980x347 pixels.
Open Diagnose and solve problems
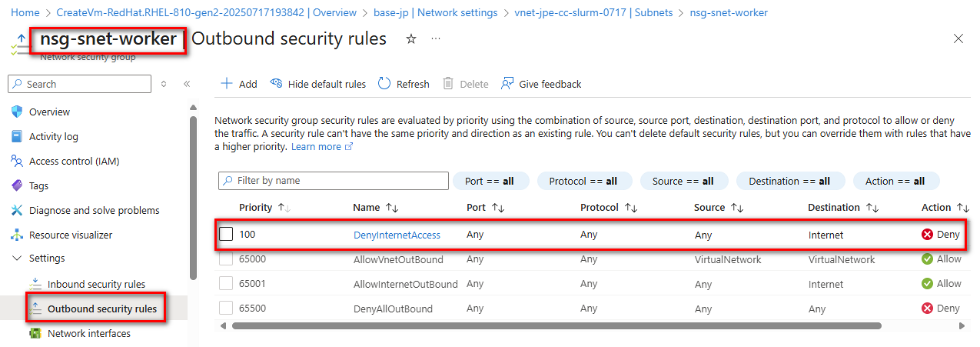click(x=94, y=210)
